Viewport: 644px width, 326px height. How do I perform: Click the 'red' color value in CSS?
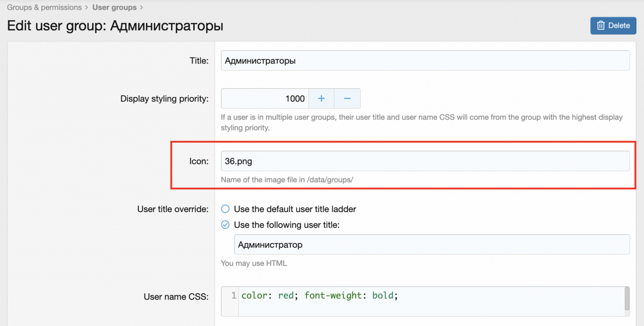pos(286,296)
